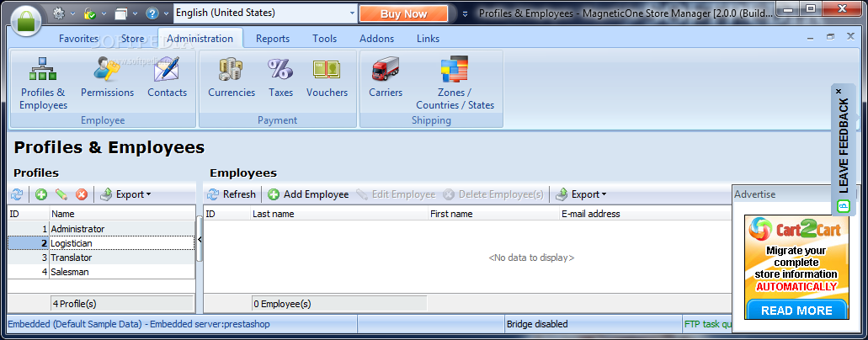Click the help question mark icon
868x340 pixels.
point(152,13)
